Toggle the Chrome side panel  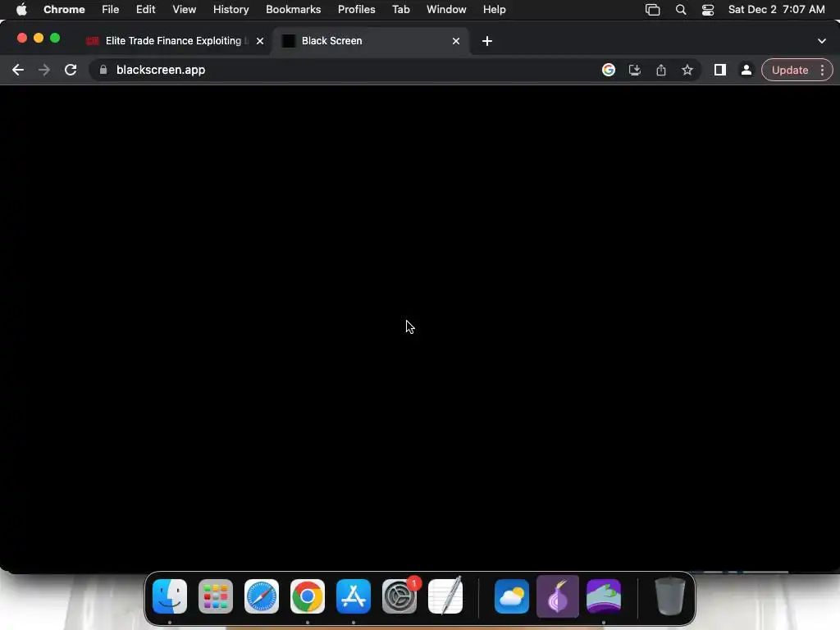tap(720, 71)
